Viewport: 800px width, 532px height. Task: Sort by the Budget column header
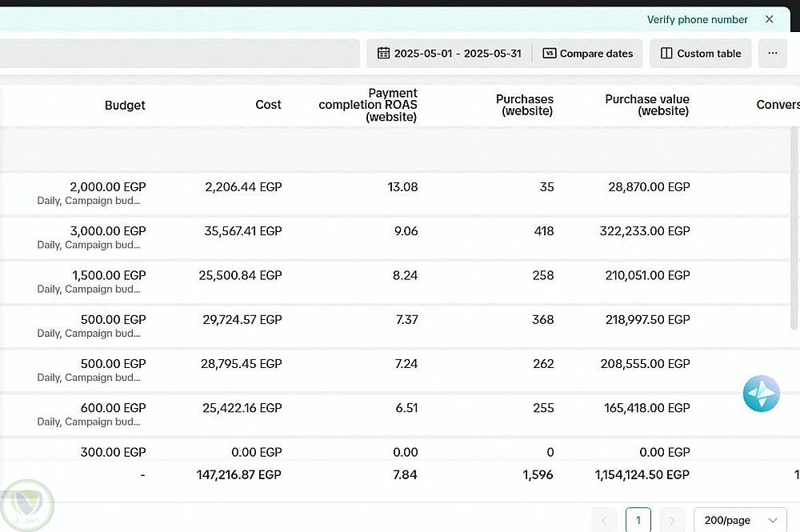pos(125,105)
